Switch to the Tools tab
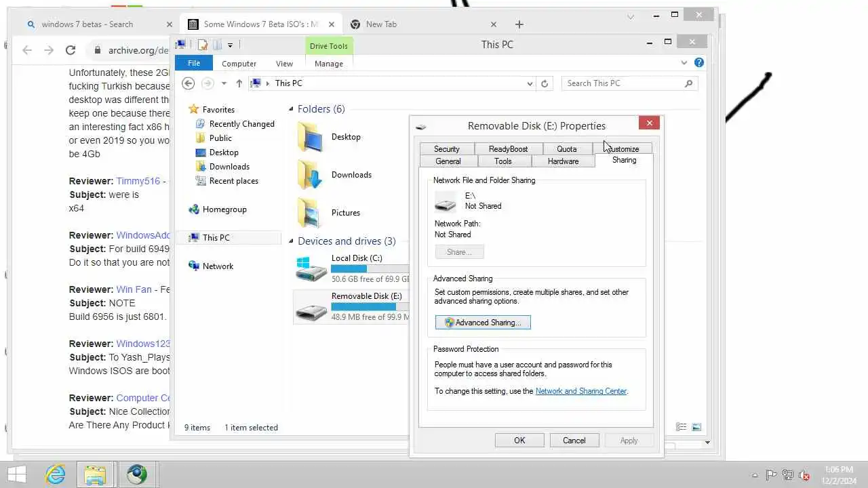 (503, 161)
